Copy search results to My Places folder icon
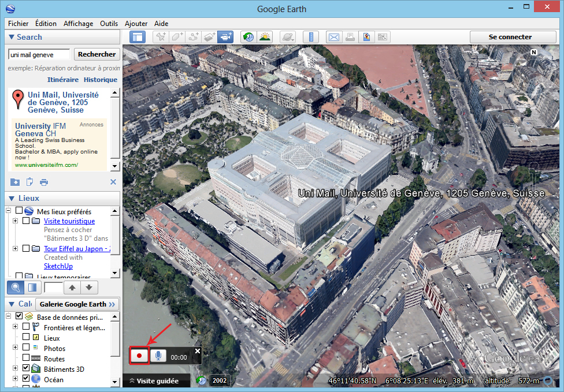The image size is (564, 392). pos(15,182)
